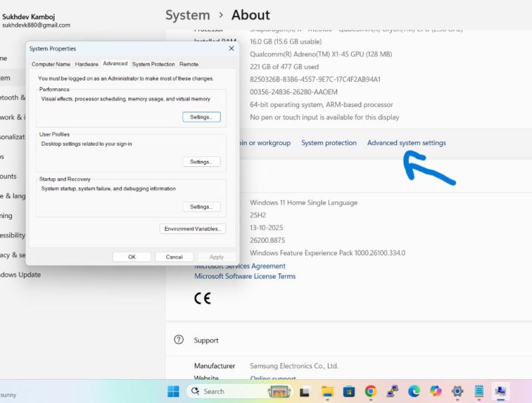Click '64-bit operating system, ARM-based processor' text

coord(321,104)
